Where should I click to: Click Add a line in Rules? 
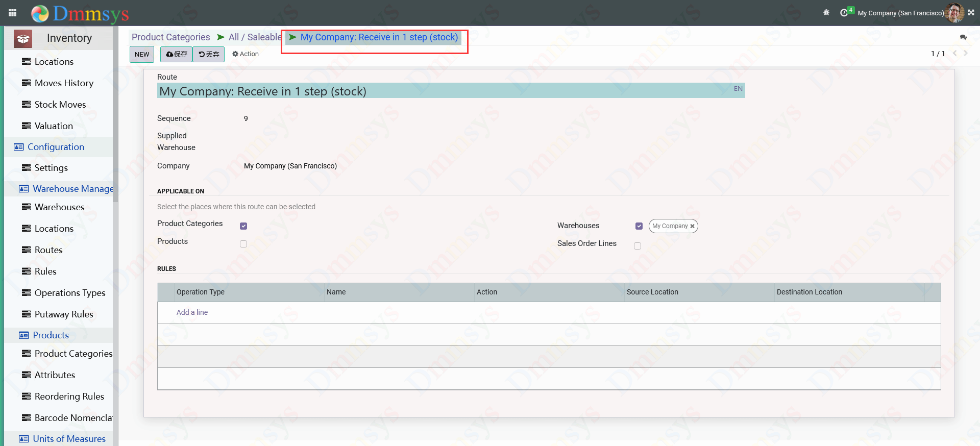tap(192, 312)
